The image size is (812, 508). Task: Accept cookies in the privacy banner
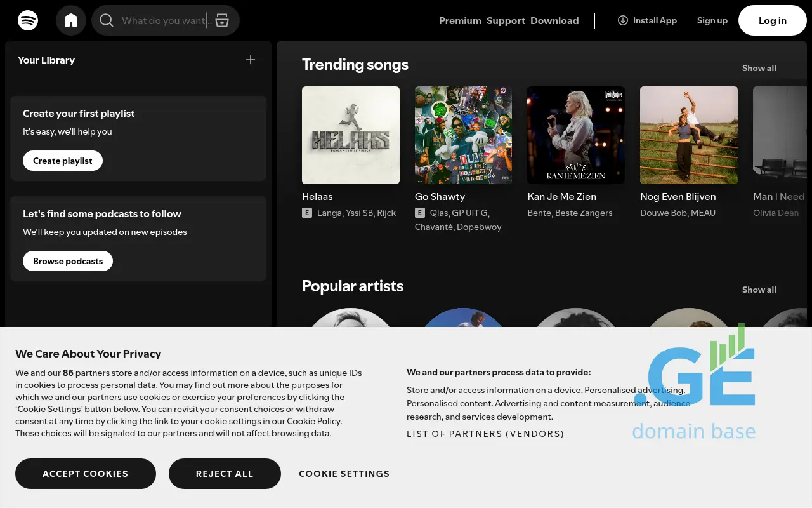(x=86, y=474)
